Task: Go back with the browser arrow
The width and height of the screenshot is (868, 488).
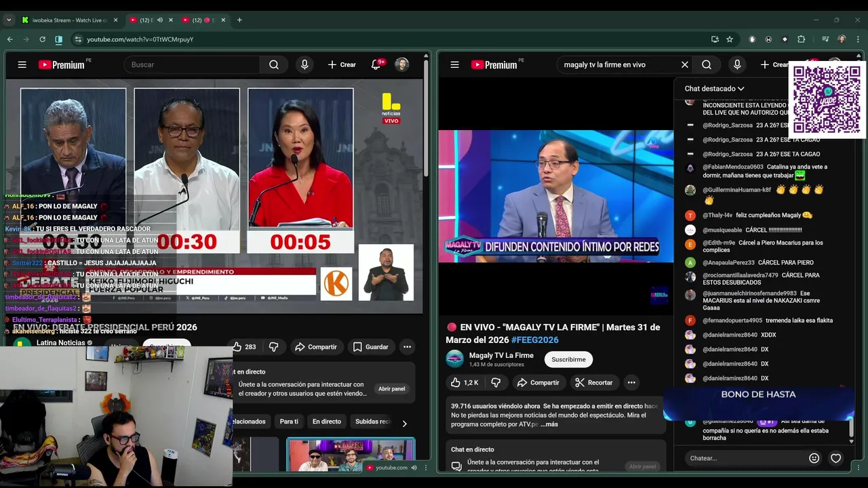Action: (9, 39)
